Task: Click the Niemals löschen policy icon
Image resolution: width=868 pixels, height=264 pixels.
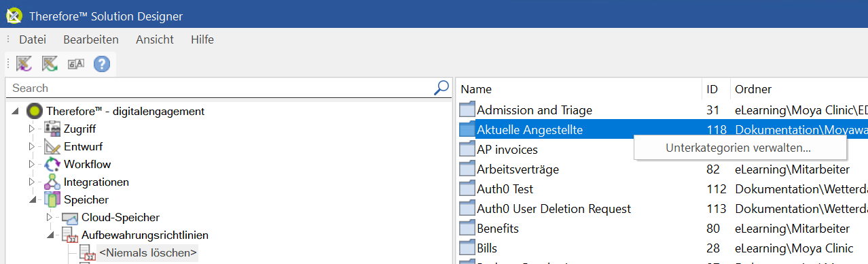Action: [x=88, y=253]
